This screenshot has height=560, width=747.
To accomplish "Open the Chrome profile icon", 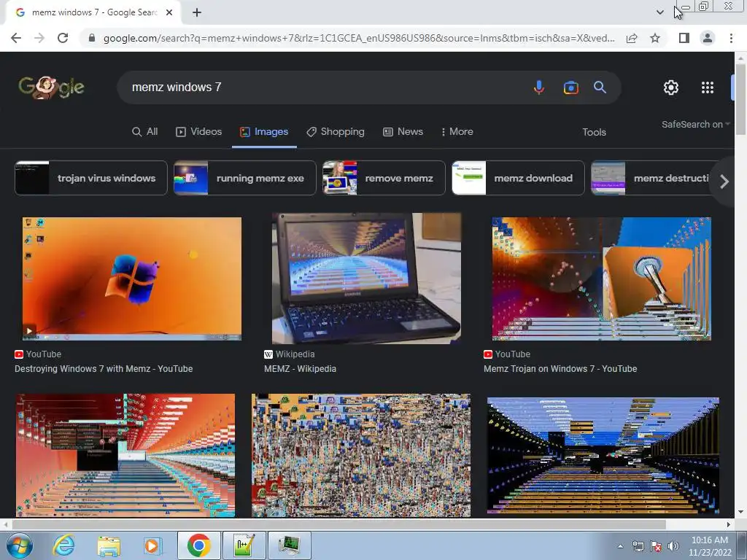I will (708, 38).
